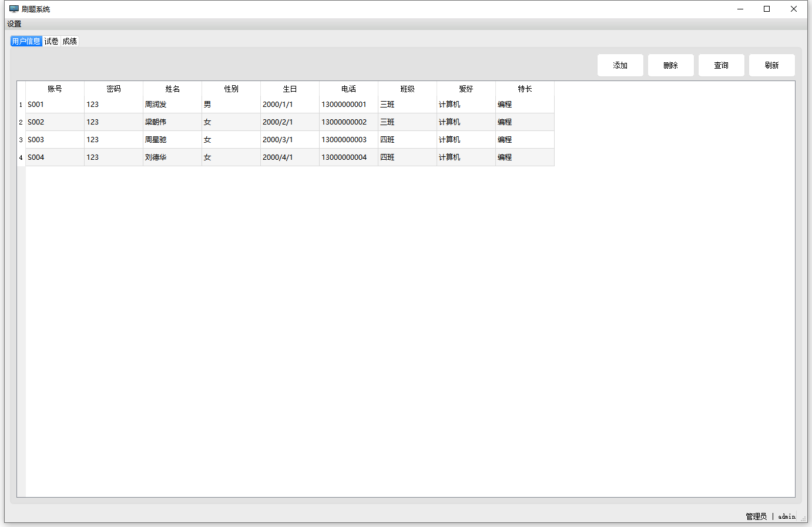Image resolution: width=812 pixels, height=527 pixels.
Task: Select the name cell 梁朝伟
Action: (172, 122)
